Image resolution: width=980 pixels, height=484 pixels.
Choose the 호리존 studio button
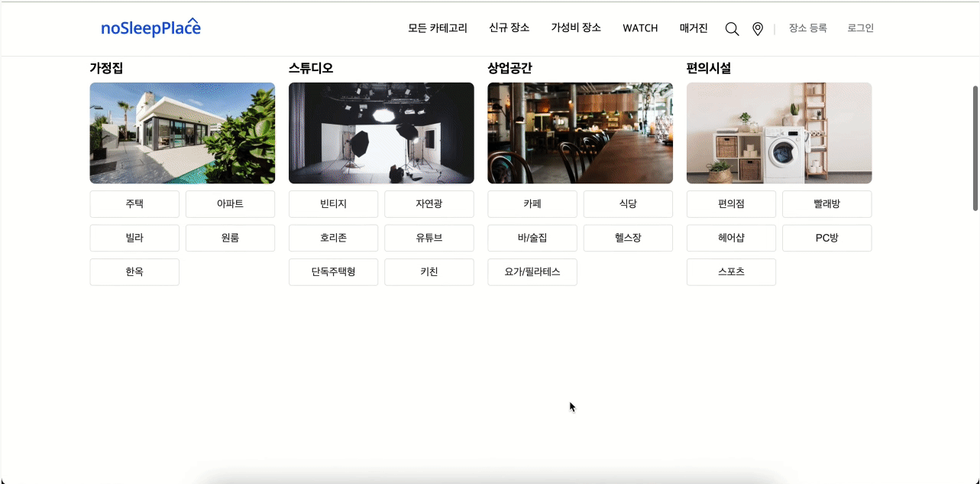333,238
